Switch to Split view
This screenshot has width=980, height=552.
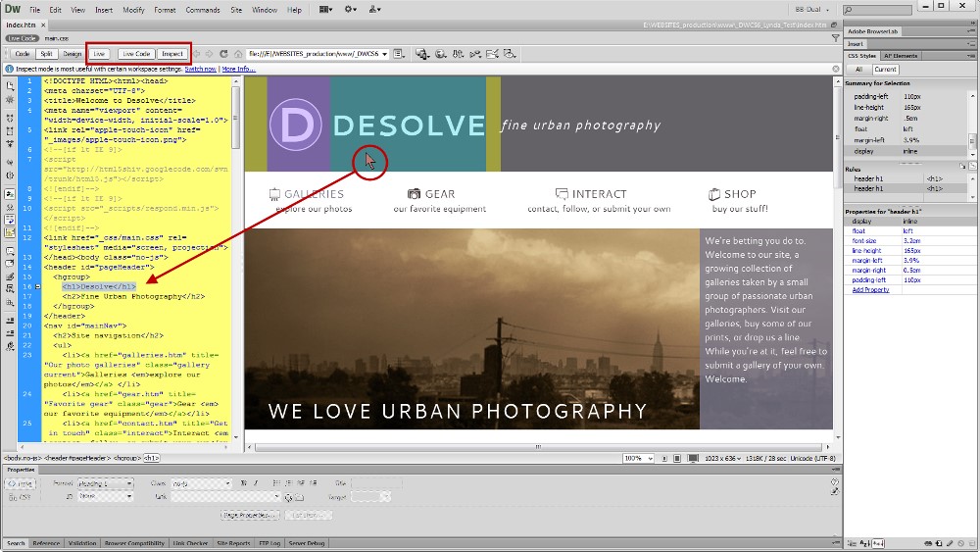[47, 54]
